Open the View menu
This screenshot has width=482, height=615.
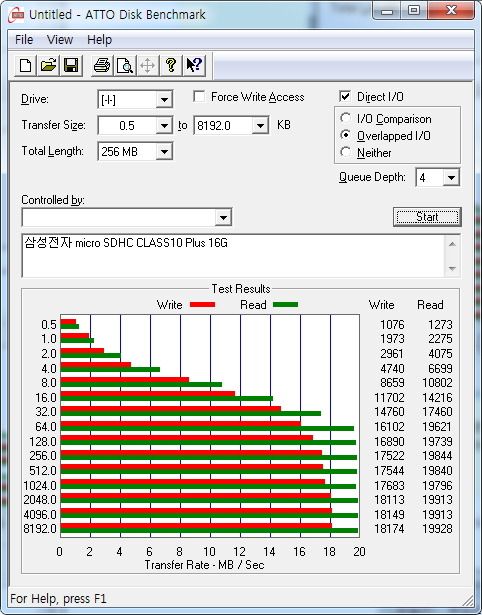pos(60,40)
